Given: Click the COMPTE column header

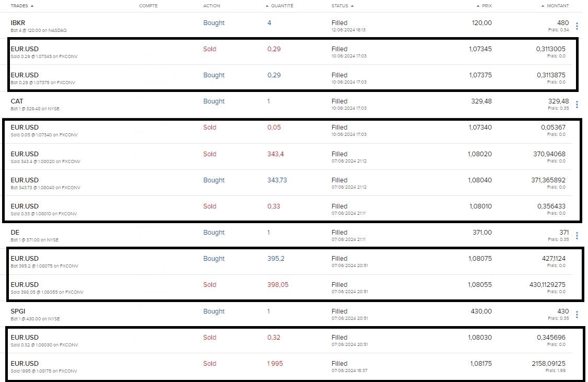Looking at the screenshot, I should (x=148, y=6).
